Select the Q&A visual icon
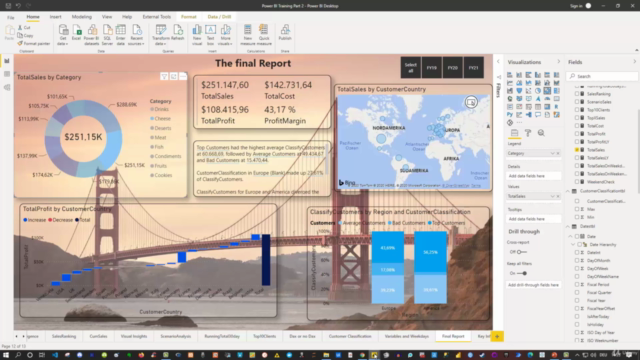This screenshot has height=360, width=640. click(538, 115)
